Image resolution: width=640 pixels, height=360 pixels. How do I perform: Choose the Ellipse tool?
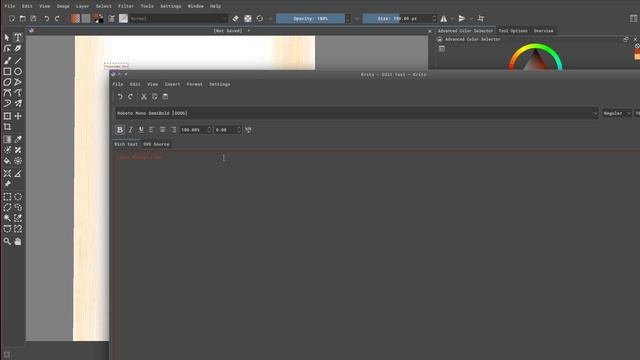click(x=18, y=71)
